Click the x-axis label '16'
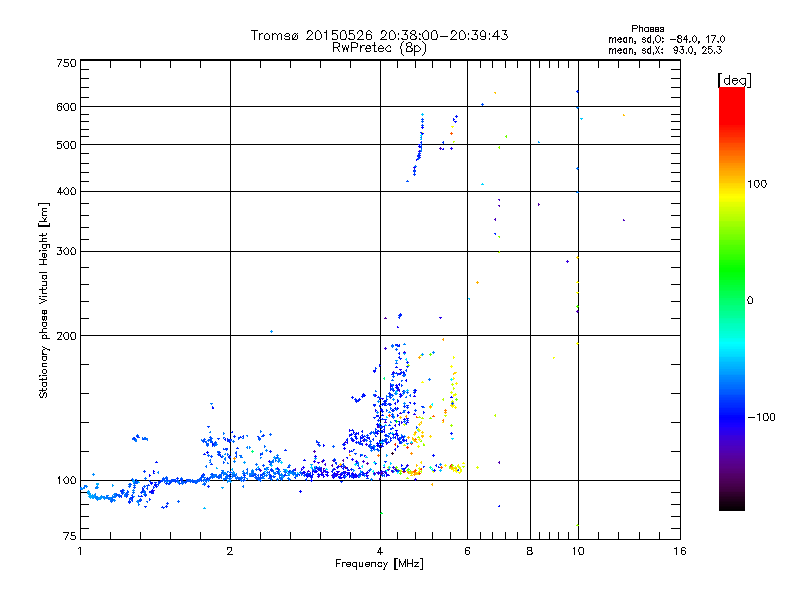The height and width of the screenshot is (600, 800). click(x=680, y=551)
